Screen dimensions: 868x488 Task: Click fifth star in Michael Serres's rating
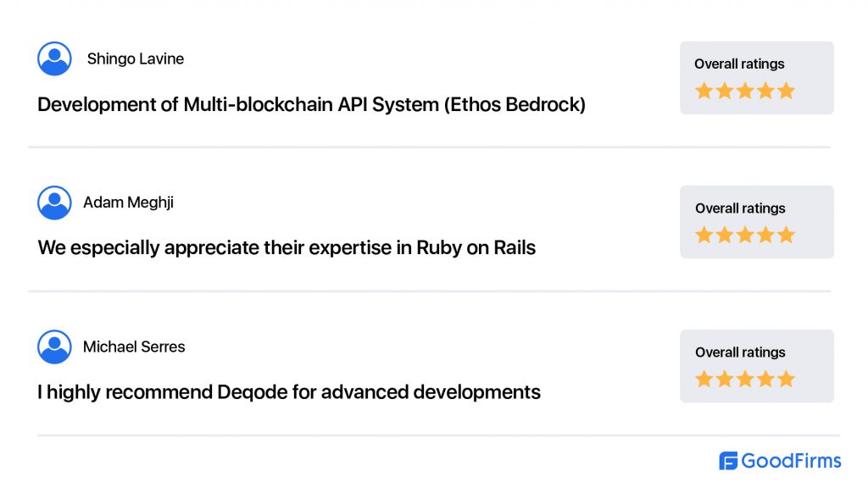[x=786, y=379]
